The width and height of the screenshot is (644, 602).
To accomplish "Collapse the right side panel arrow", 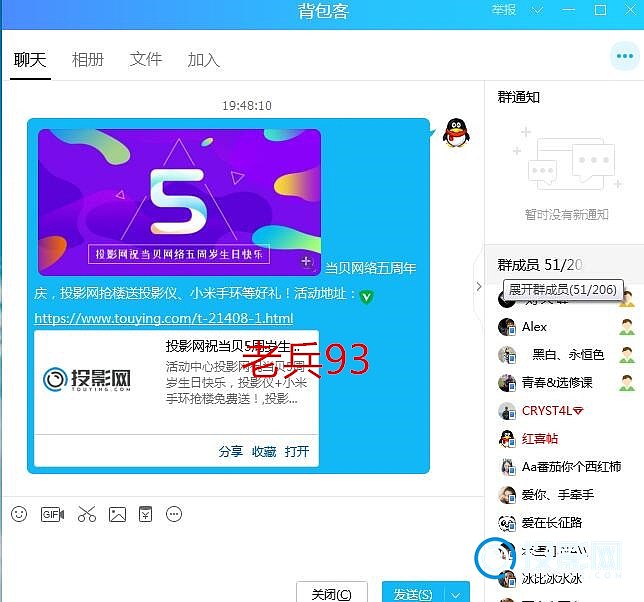I will click(x=478, y=287).
